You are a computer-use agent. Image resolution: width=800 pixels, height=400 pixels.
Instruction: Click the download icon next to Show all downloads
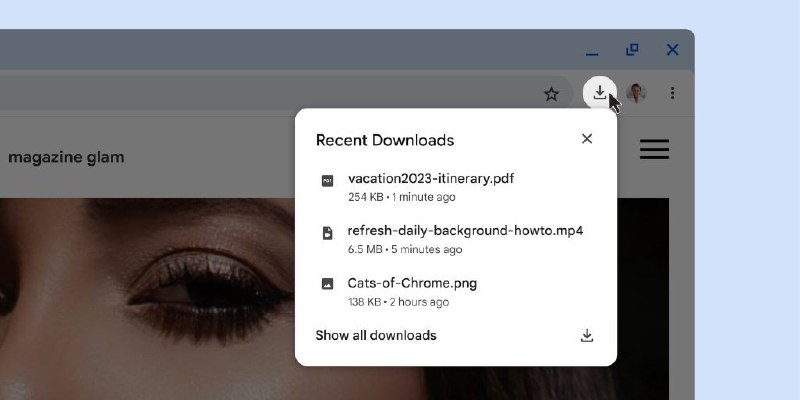[x=587, y=336]
